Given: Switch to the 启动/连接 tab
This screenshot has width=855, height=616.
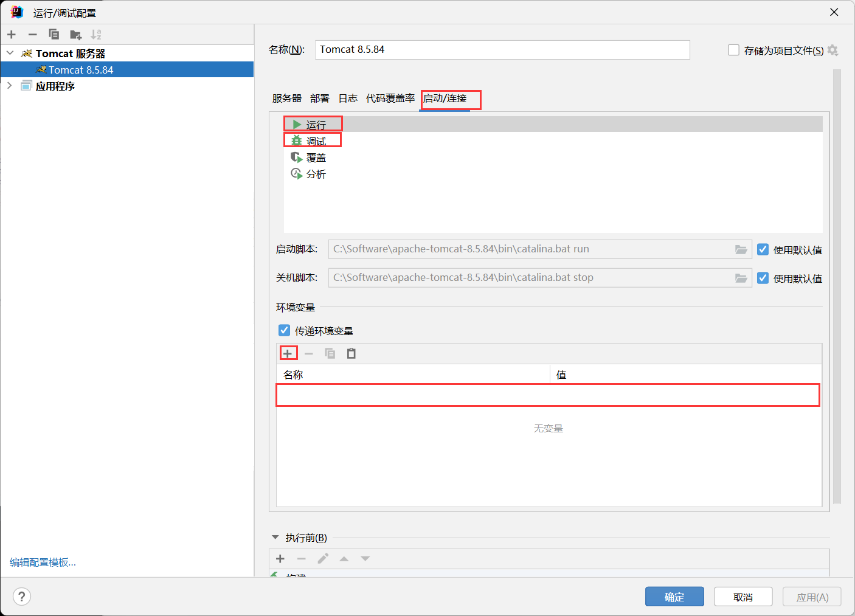Looking at the screenshot, I should [445, 99].
